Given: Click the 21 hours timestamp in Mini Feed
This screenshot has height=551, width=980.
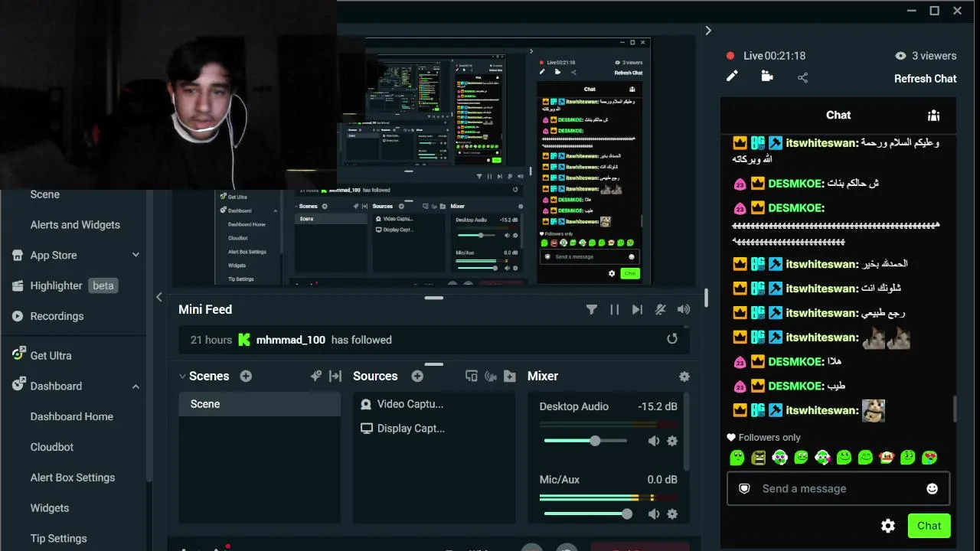Looking at the screenshot, I should [211, 340].
